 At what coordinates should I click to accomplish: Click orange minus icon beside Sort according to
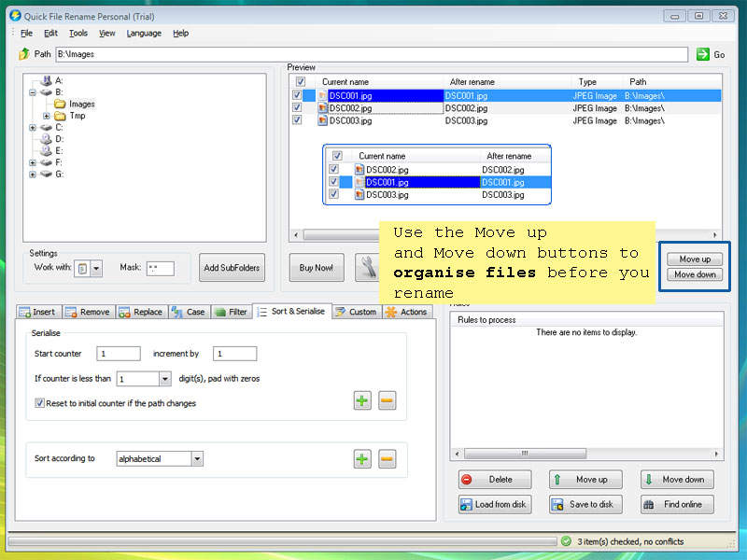click(x=387, y=458)
